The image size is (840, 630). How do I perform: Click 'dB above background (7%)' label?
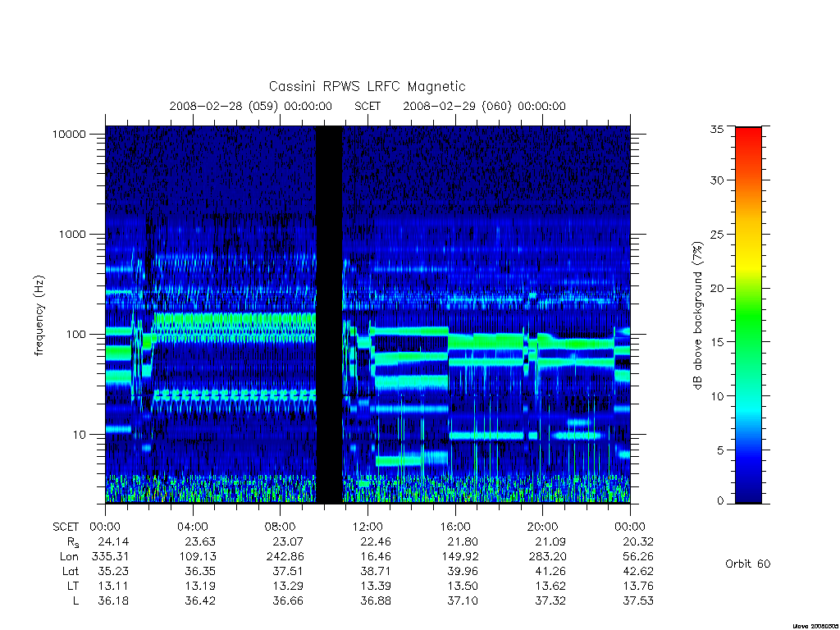pos(697,315)
